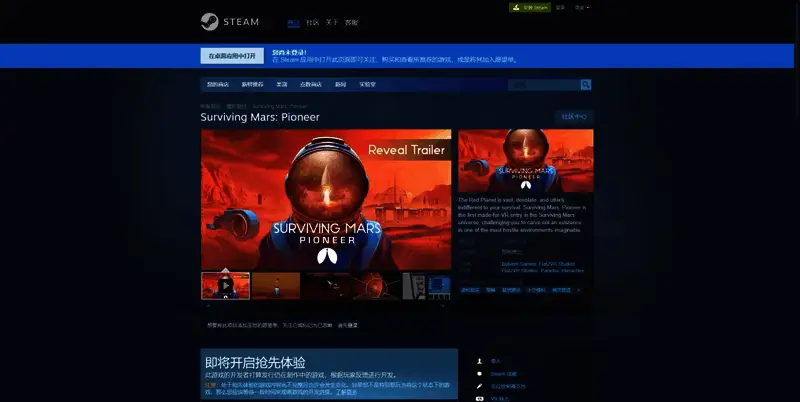Click the VR feature link beside headset icon
The height and width of the screenshot is (402, 800).
tap(499, 398)
